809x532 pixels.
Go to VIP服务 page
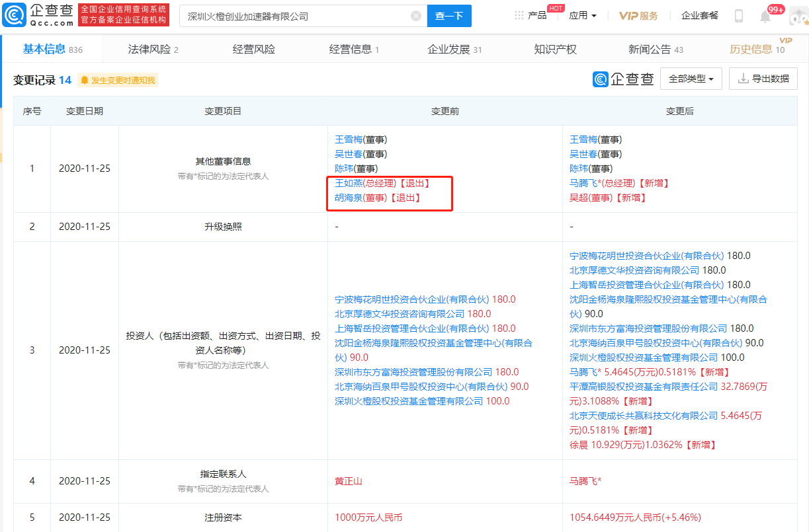click(x=638, y=15)
